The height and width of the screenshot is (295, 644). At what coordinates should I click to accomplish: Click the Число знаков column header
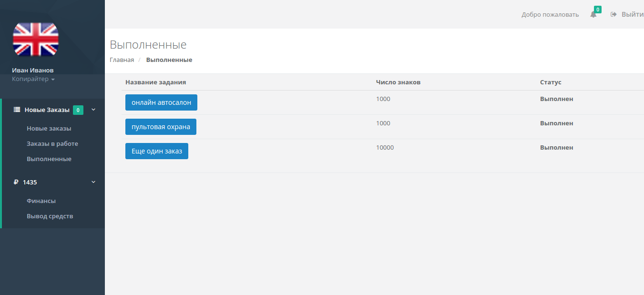(x=398, y=82)
